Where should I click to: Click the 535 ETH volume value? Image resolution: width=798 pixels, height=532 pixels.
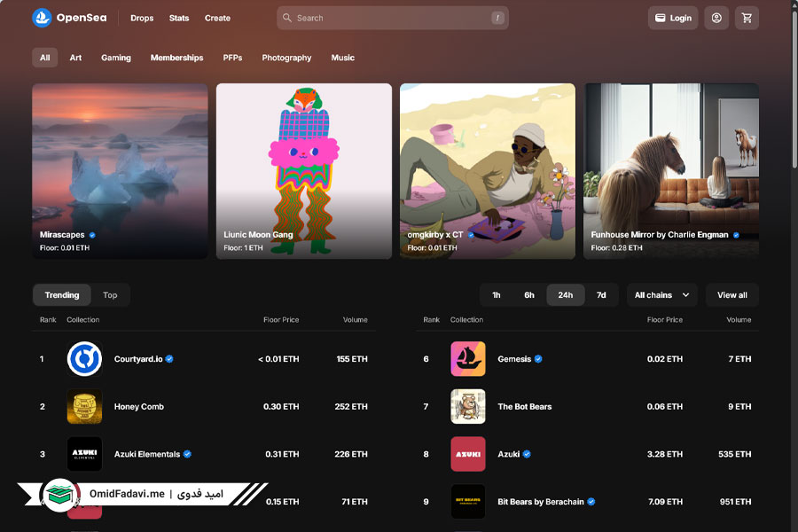(734, 454)
